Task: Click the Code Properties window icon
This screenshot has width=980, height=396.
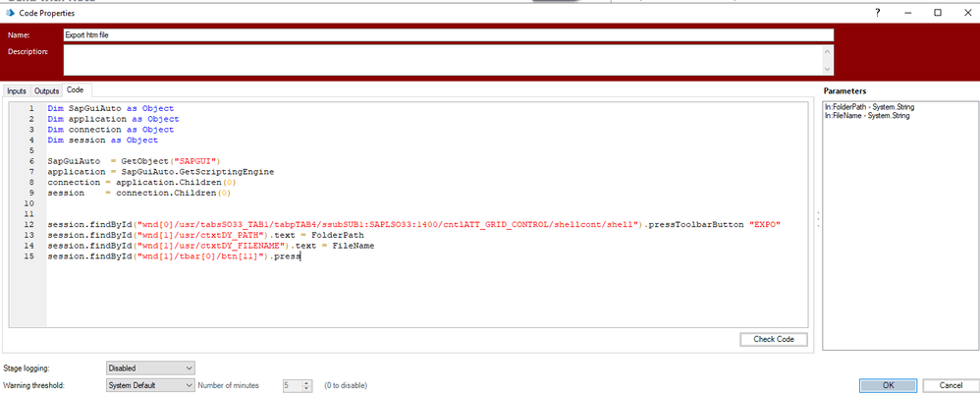Action: 10,13
